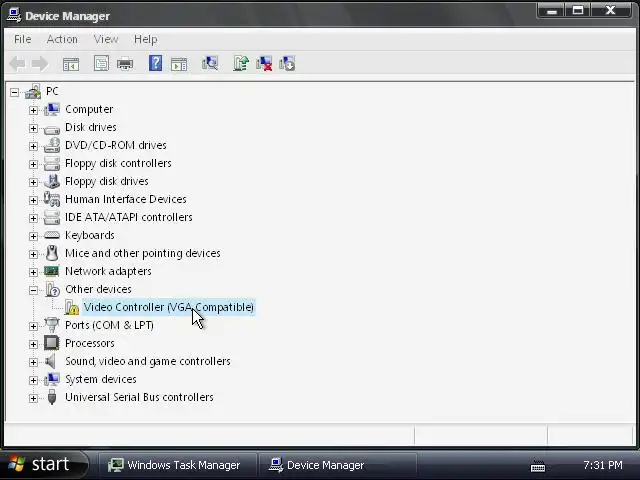Open Properties via the toolbar sheet icon
Image resolution: width=640 pixels, height=480 pixels.
pos(101,63)
